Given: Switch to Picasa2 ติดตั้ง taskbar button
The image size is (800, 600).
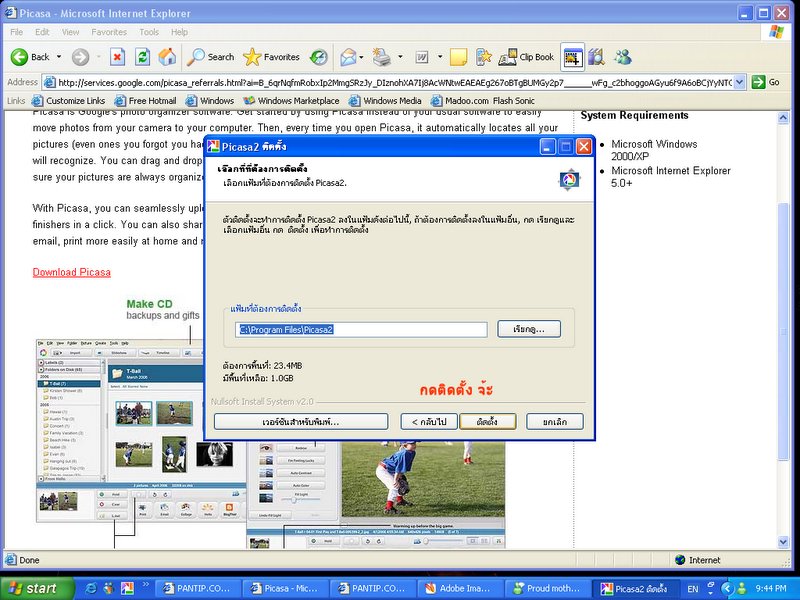Looking at the screenshot, I should [x=635, y=588].
